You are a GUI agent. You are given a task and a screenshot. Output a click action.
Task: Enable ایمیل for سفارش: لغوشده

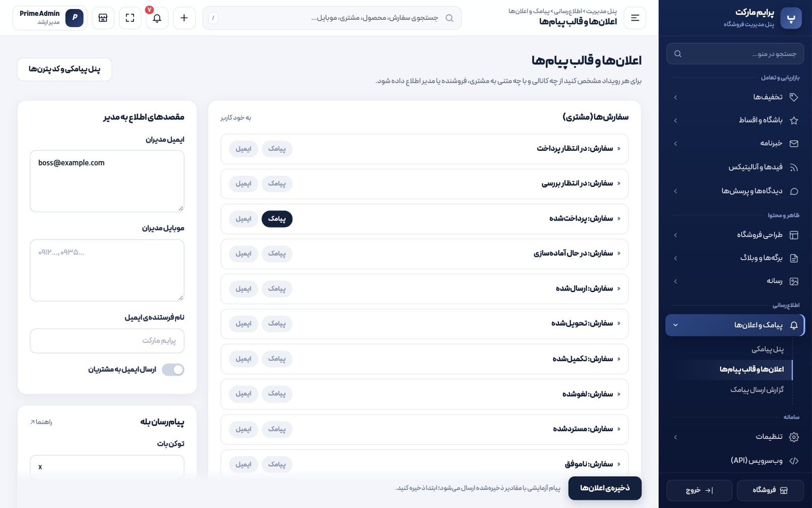(244, 394)
